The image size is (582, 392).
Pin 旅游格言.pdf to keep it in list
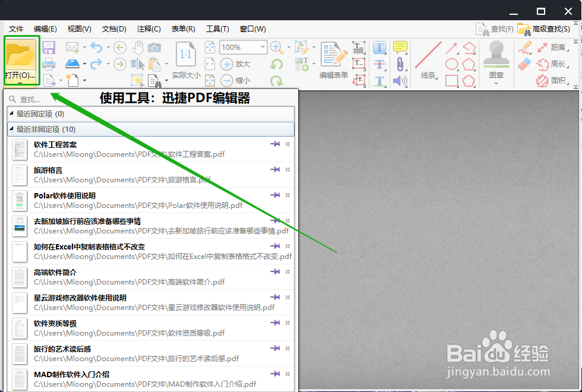[x=275, y=169]
